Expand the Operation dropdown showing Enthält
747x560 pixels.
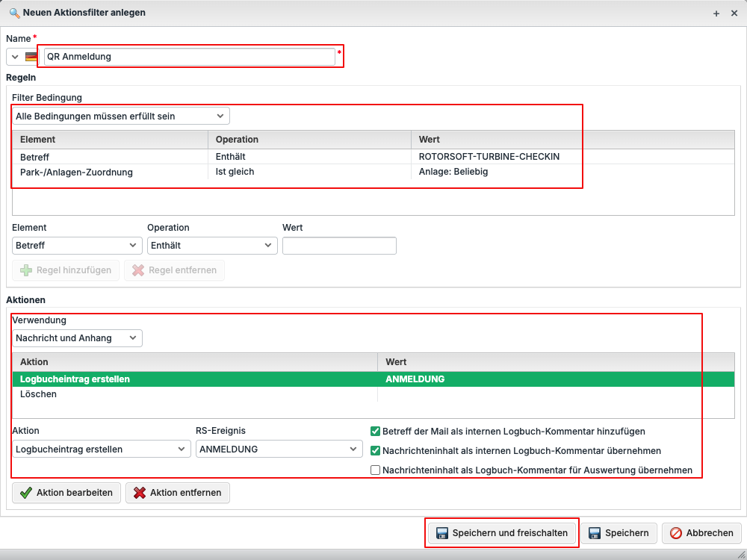212,246
